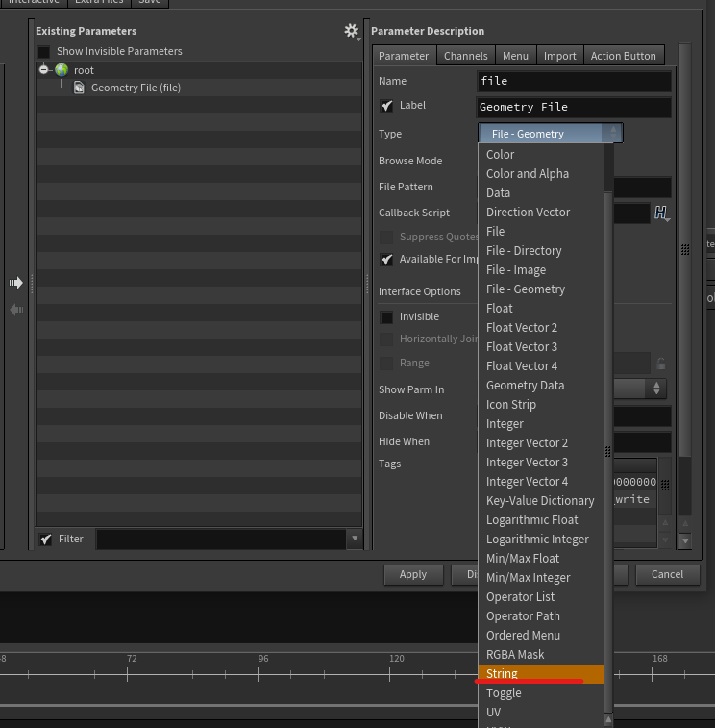Select Data type option
Image resolution: width=715 pixels, height=728 pixels.
click(x=541, y=192)
